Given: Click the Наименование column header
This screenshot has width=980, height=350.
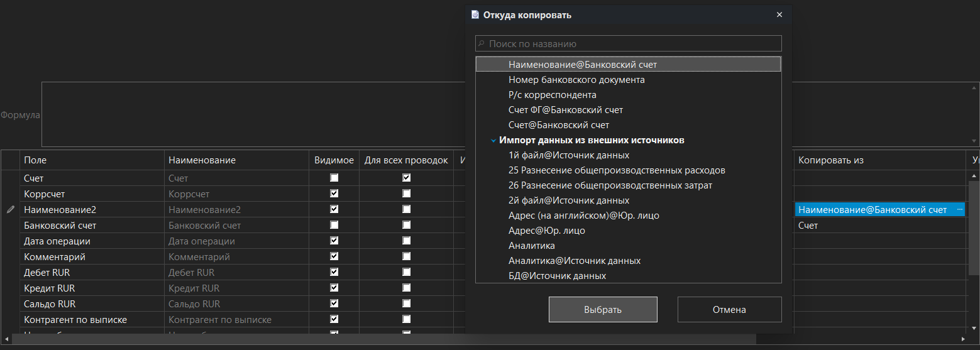Looking at the screenshot, I should pos(236,160).
